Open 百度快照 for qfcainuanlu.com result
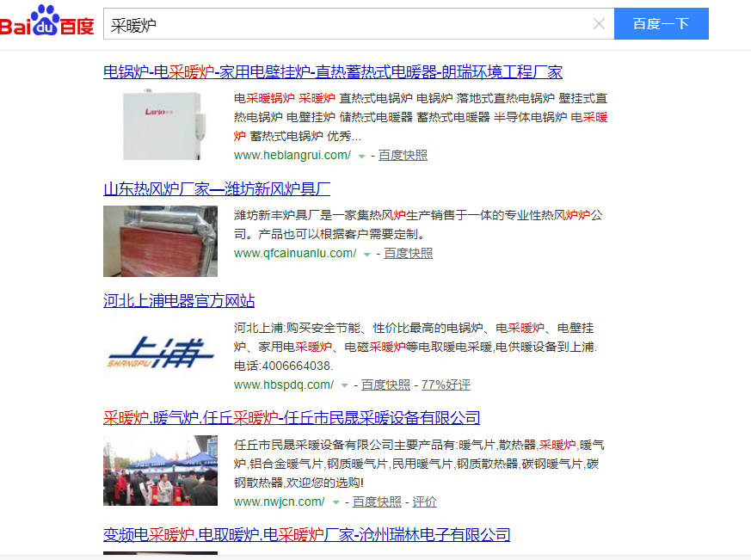 pos(408,254)
